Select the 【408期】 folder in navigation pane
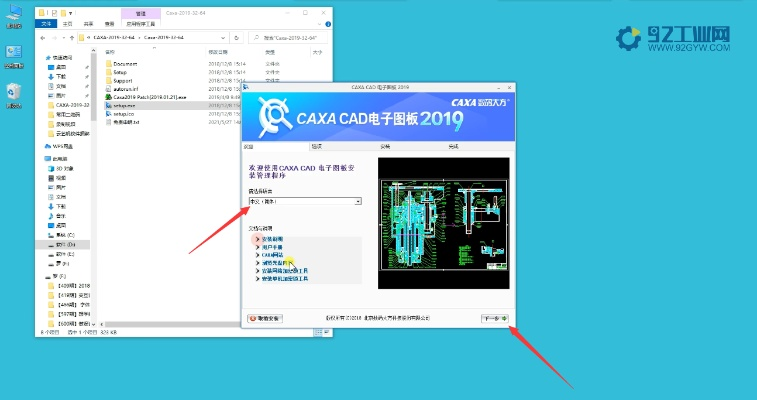 [x=69, y=286]
